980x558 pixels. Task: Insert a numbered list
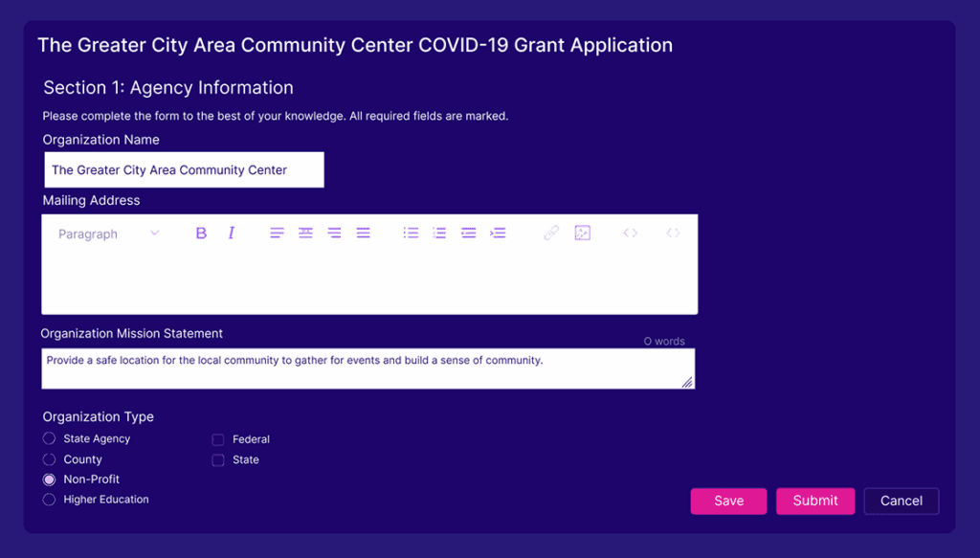(x=439, y=234)
